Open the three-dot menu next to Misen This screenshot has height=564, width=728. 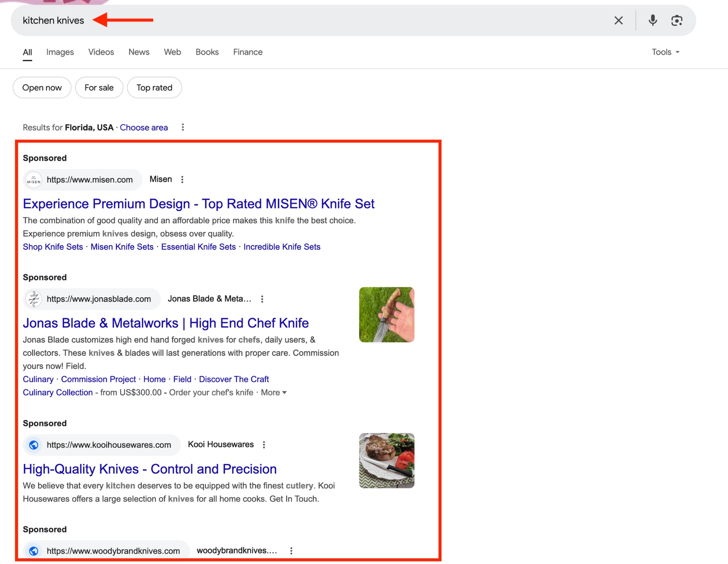pos(182,179)
